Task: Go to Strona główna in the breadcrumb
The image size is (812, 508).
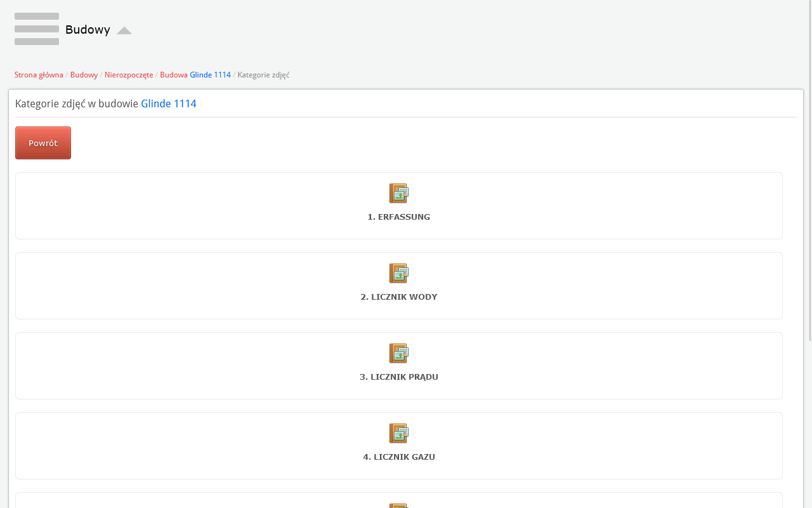Action: click(39, 75)
